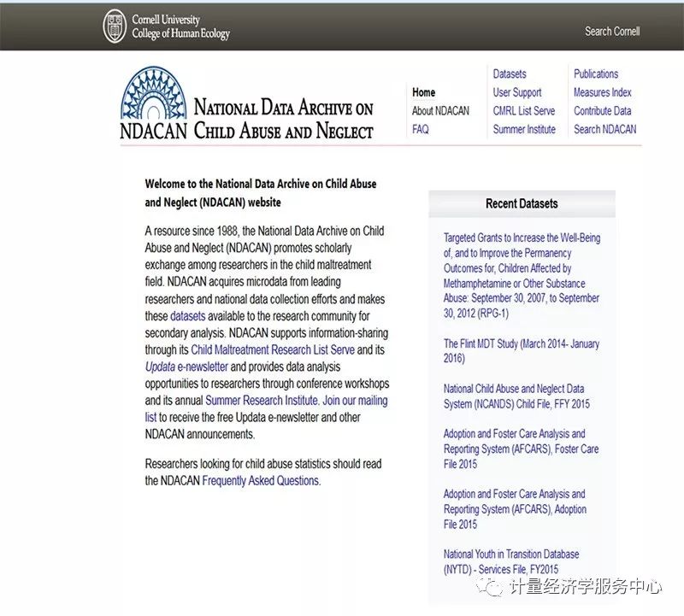The height and width of the screenshot is (616, 684).
Task: Open the Contribute Data page
Action: [x=602, y=111]
